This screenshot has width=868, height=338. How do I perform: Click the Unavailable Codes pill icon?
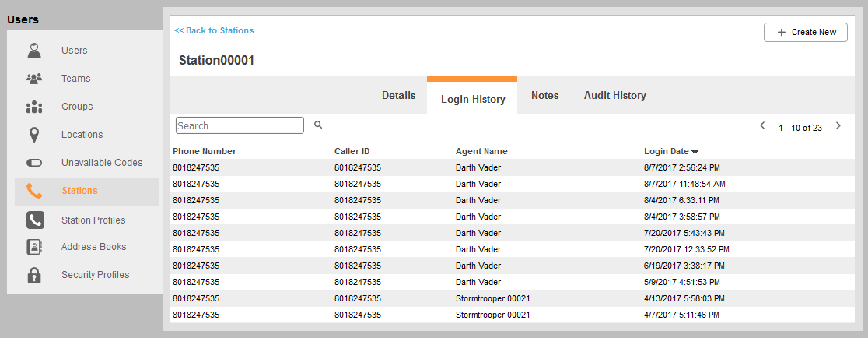tap(34, 163)
